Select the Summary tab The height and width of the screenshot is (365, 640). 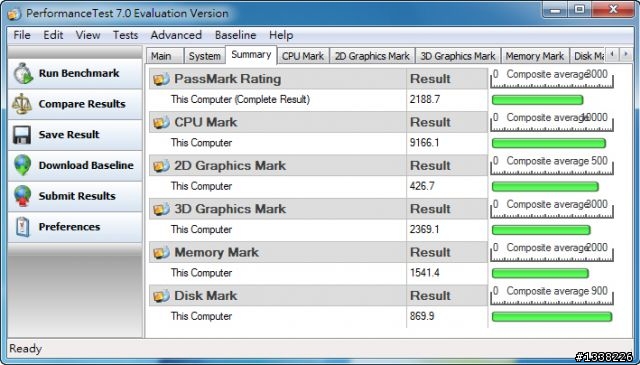(x=251, y=55)
